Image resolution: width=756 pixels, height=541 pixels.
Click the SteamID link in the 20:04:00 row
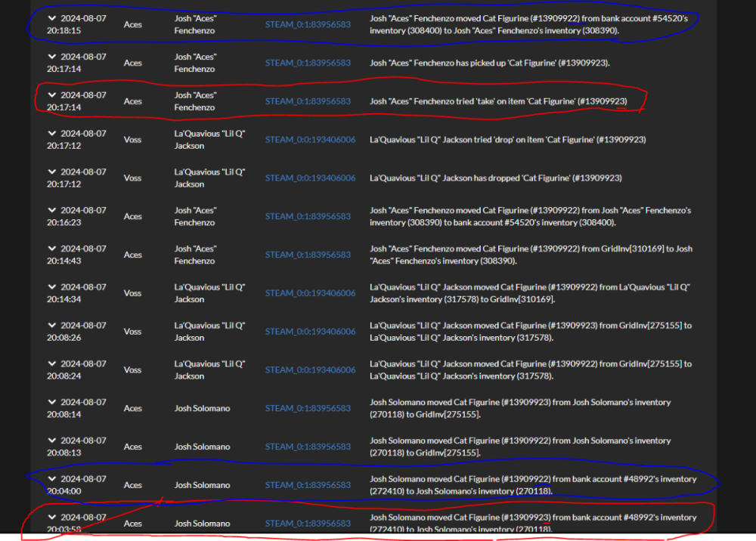click(308, 485)
